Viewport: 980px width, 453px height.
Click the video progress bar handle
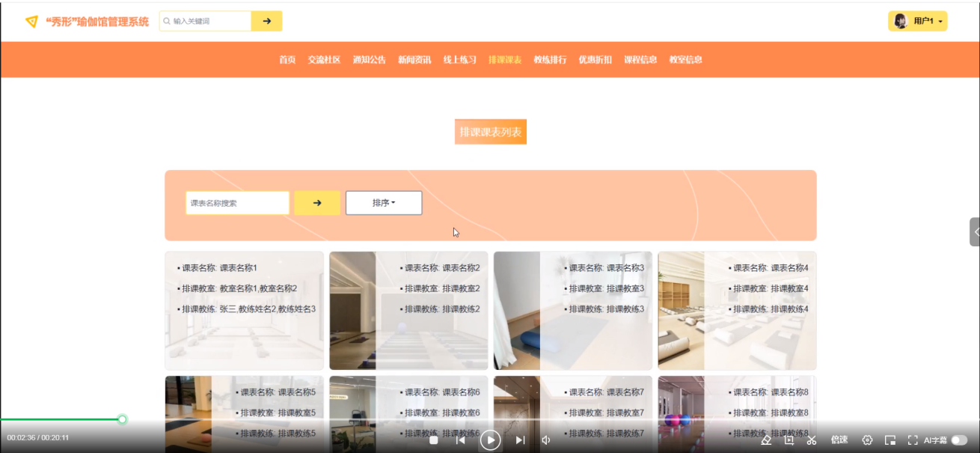click(122, 419)
